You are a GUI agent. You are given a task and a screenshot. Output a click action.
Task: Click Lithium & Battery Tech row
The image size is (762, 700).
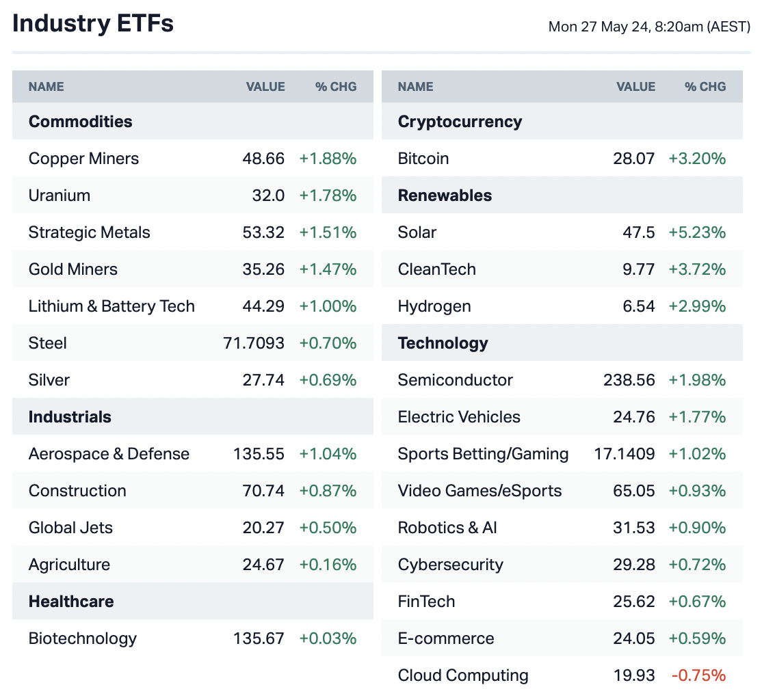pyautogui.click(x=111, y=306)
